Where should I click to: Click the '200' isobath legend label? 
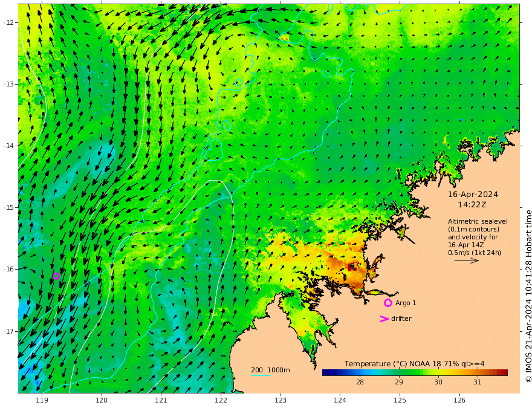point(257,370)
